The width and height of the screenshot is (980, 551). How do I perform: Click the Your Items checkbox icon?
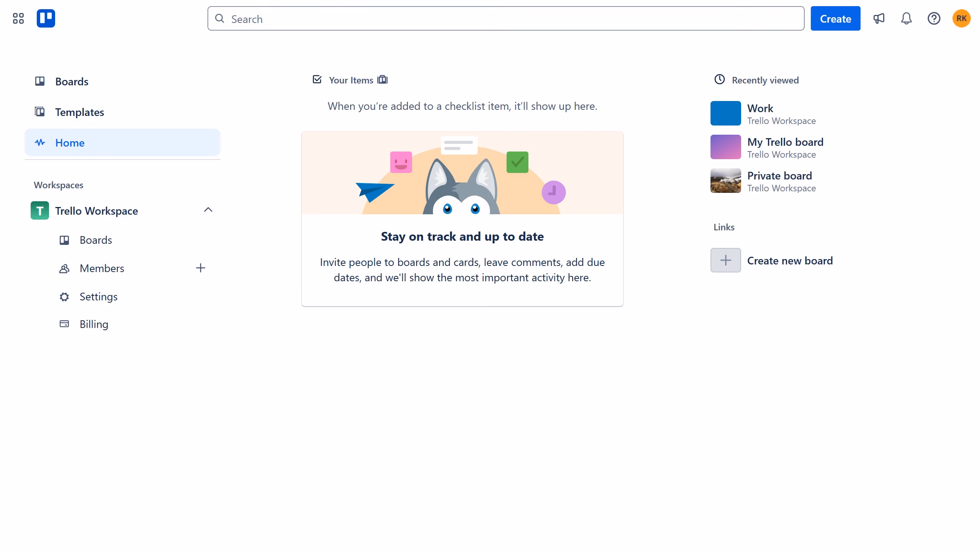317,80
